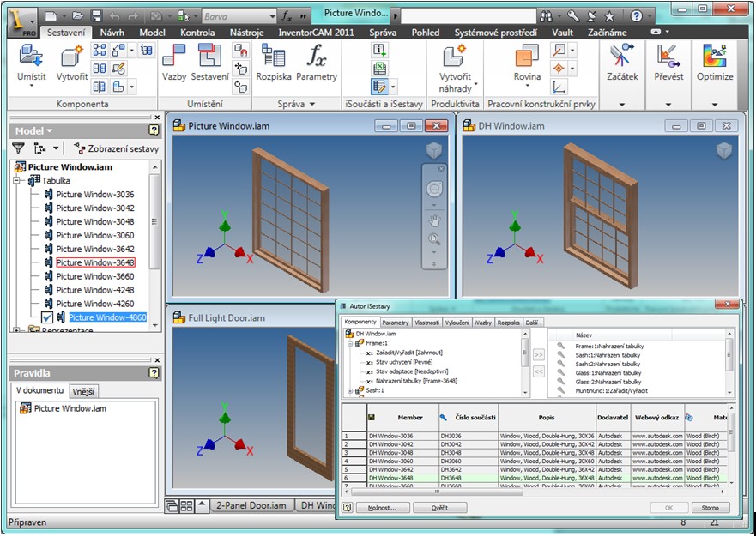Select Picture Window-4260 in model tree
The image size is (756, 537).
95,304
